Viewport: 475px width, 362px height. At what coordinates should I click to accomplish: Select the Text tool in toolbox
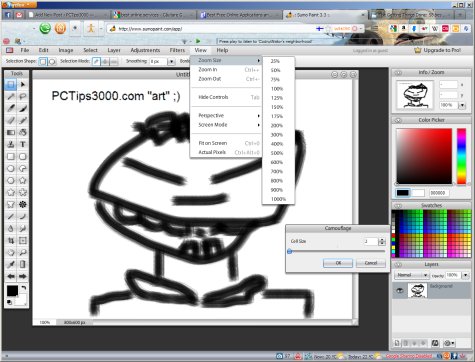tap(23, 144)
